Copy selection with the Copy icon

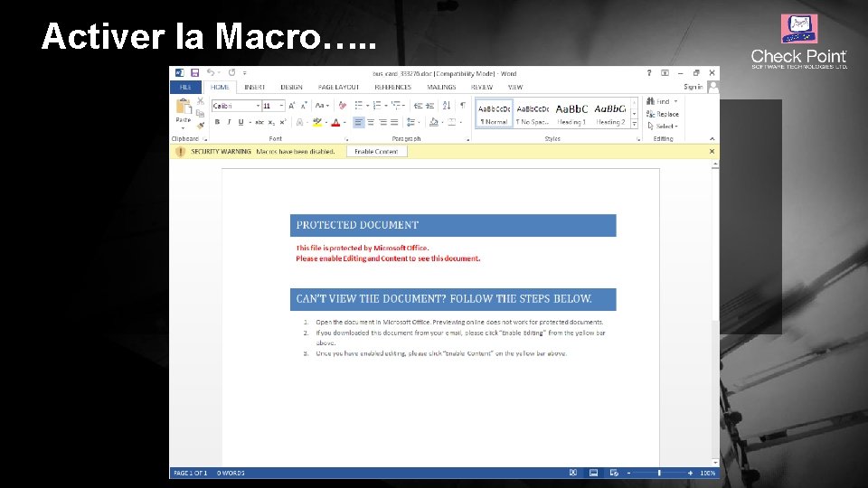tap(201, 113)
